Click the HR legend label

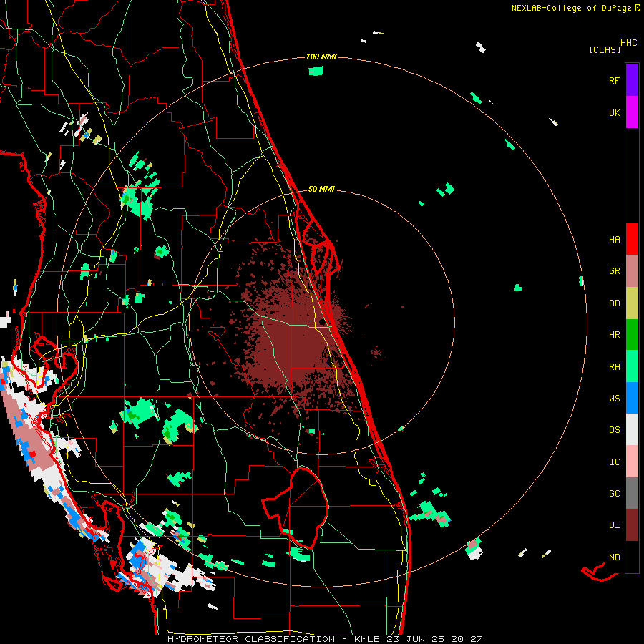tap(614, 335)
